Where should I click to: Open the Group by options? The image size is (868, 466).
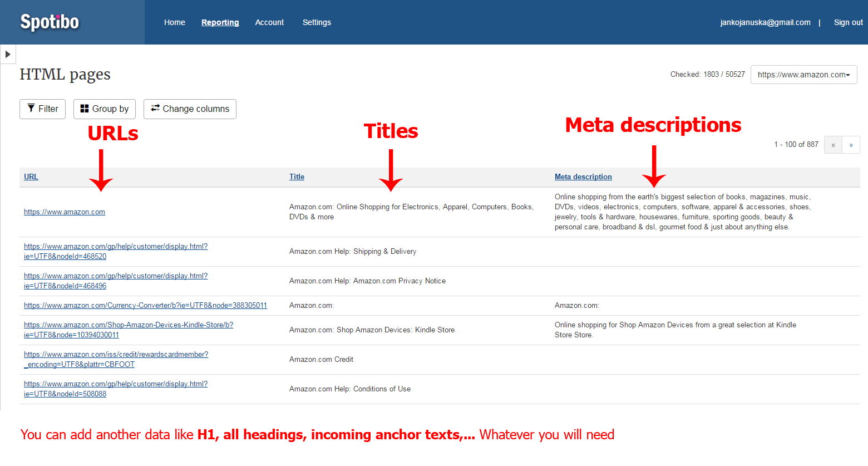tap(105, 109)
